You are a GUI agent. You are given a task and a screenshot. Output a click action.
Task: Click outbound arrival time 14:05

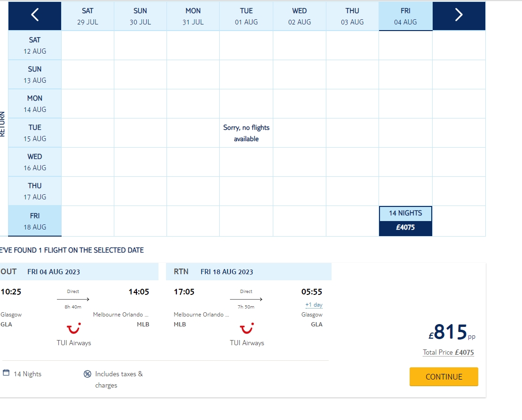(x=139, y=292)
